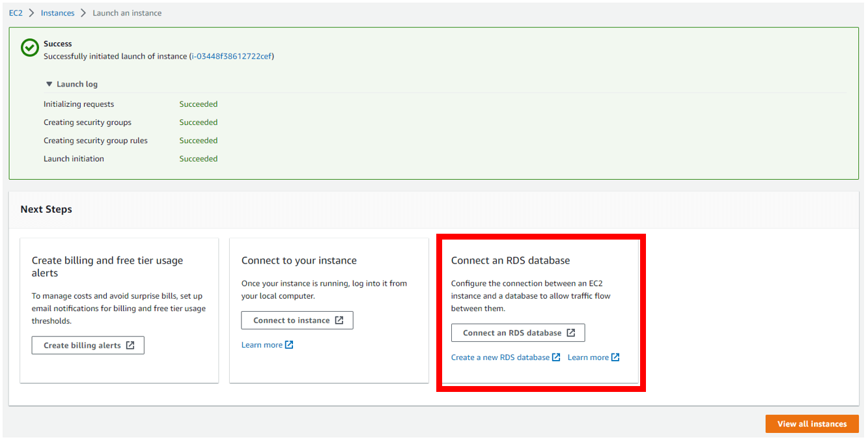
Task: Open the EC2 breadcrumb link
Action: pyautogui.click(x=16, y=13)
